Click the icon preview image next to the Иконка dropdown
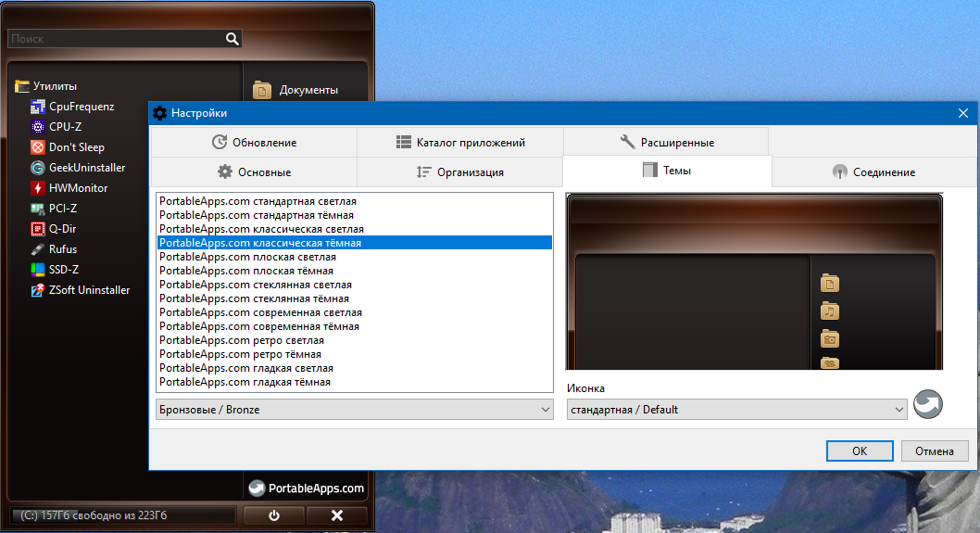 tap(928, 404)
